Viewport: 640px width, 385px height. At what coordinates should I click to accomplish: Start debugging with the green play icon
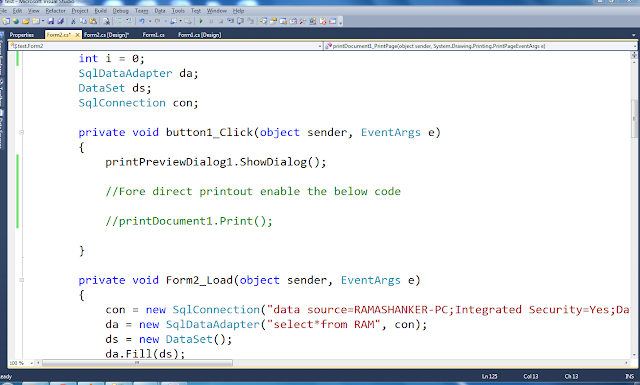pos(201,21)
